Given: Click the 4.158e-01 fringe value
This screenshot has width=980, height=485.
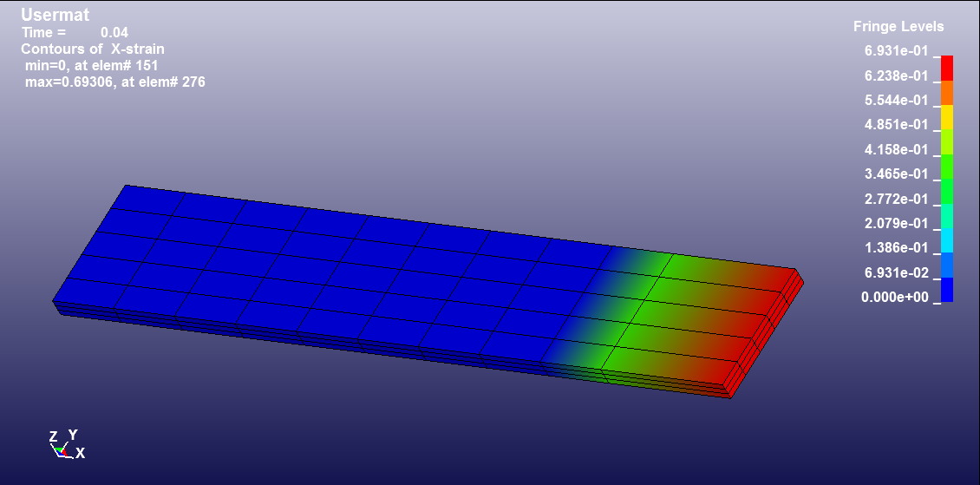Looking at the screenshot, I should 896,149.
